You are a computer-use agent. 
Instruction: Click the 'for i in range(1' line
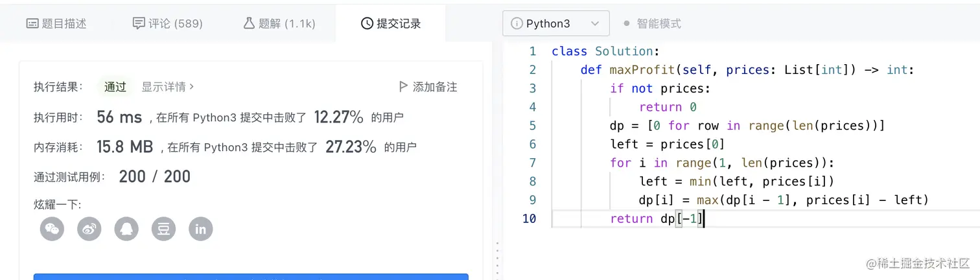coord(722,163)
